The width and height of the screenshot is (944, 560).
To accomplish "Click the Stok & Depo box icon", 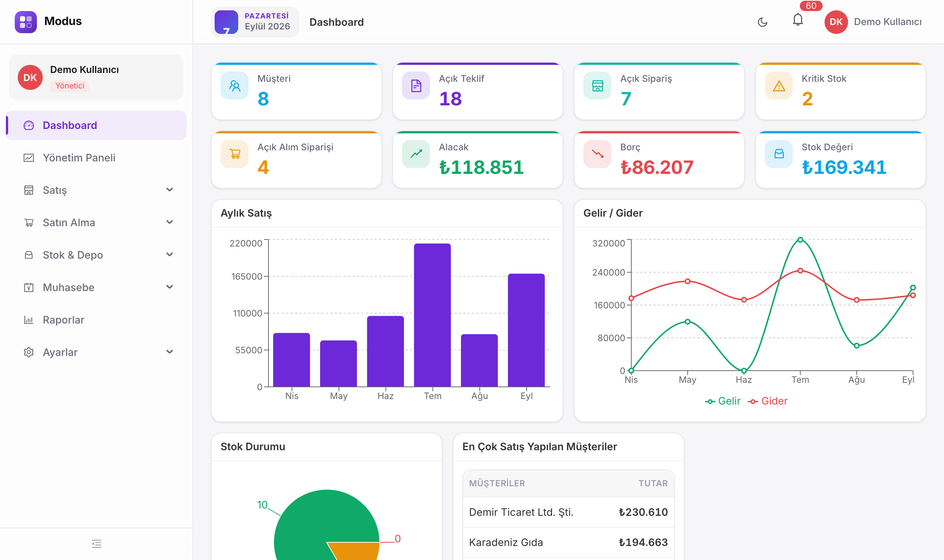I will coord(29,255).
